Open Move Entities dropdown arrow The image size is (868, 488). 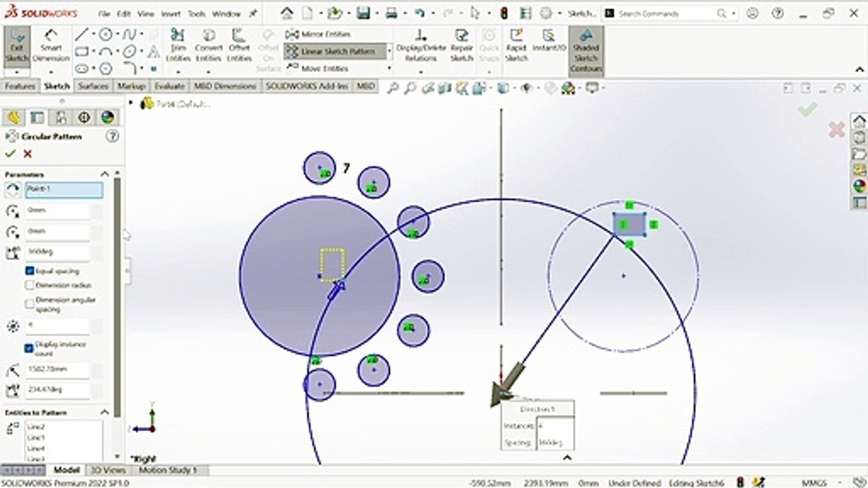click(x=389, y=68)
